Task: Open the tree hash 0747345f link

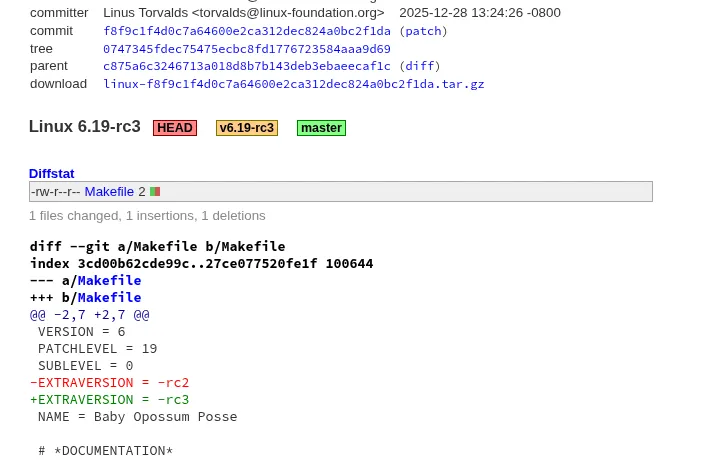Action: pyautogui.click(x=246, y=49)
